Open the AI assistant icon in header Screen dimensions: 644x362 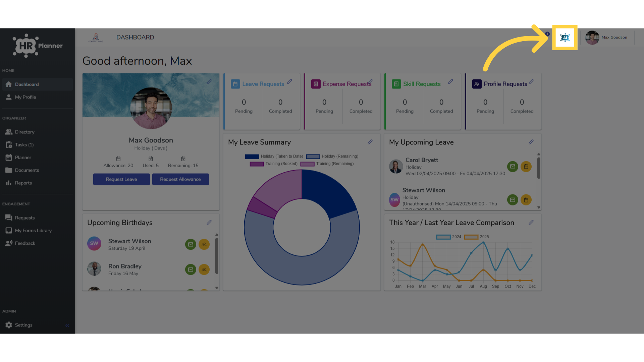[x=565, y=38]
